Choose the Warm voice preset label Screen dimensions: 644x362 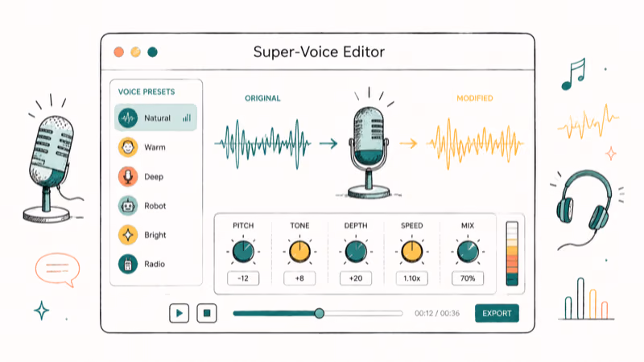click(155, 147)
